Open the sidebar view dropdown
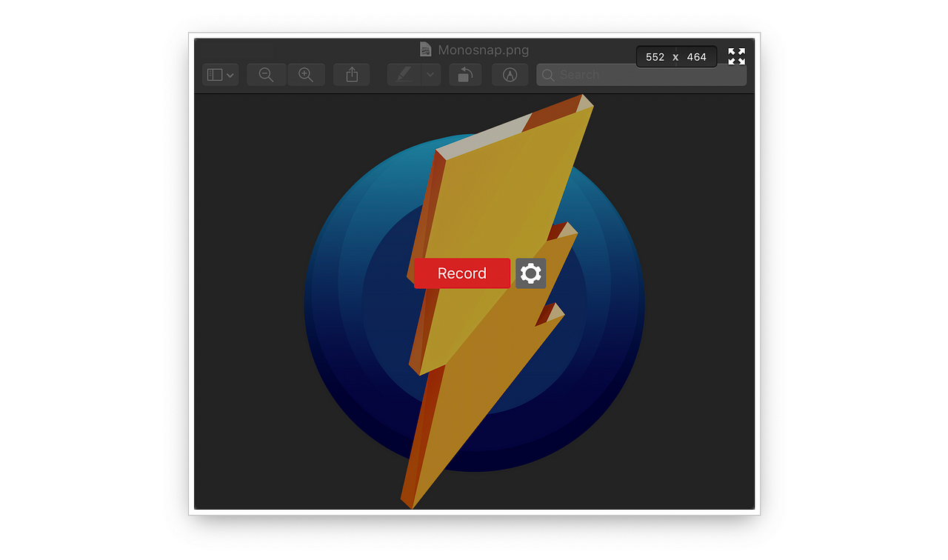Screen dimensions: 948x560 click(x=221, y=75)
